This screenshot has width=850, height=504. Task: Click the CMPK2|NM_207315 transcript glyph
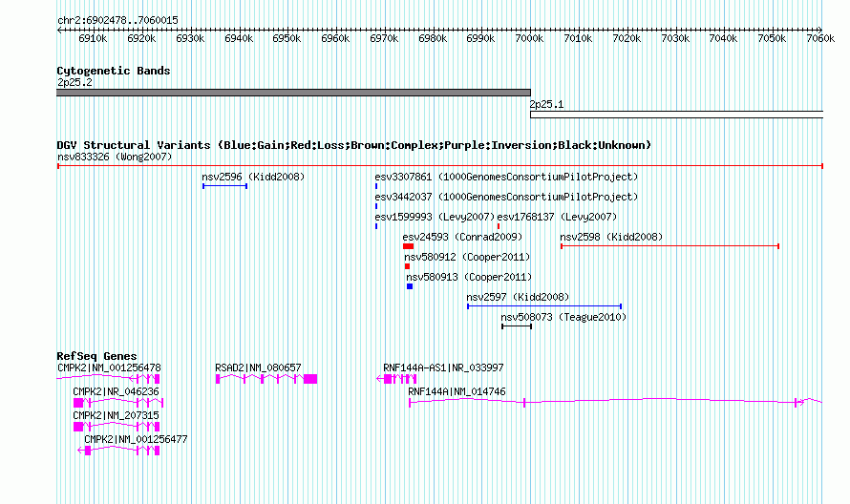pos(116,427)
